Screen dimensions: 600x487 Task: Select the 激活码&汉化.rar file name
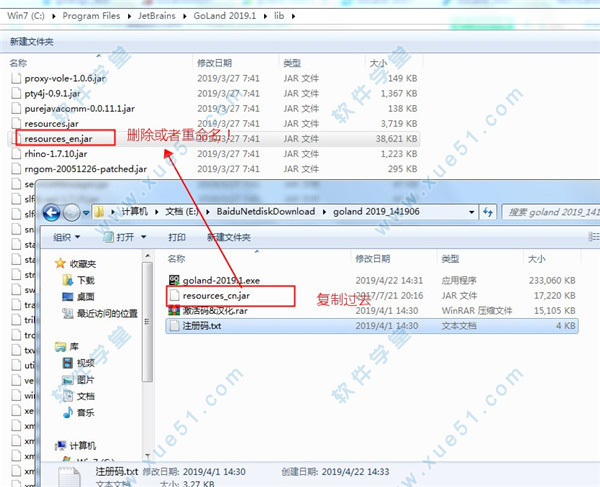pos(215,311)
